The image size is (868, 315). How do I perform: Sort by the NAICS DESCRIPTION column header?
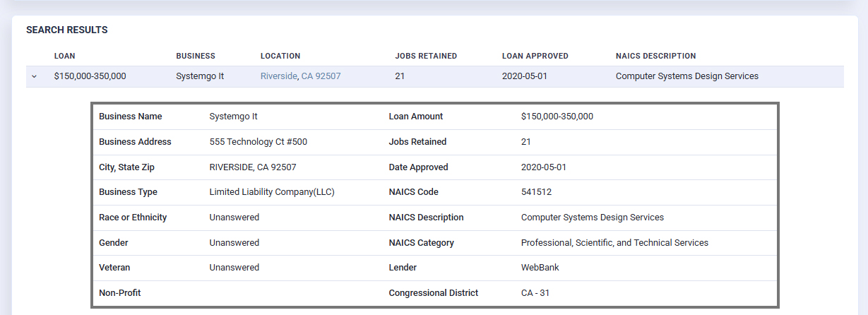(655, 56)
